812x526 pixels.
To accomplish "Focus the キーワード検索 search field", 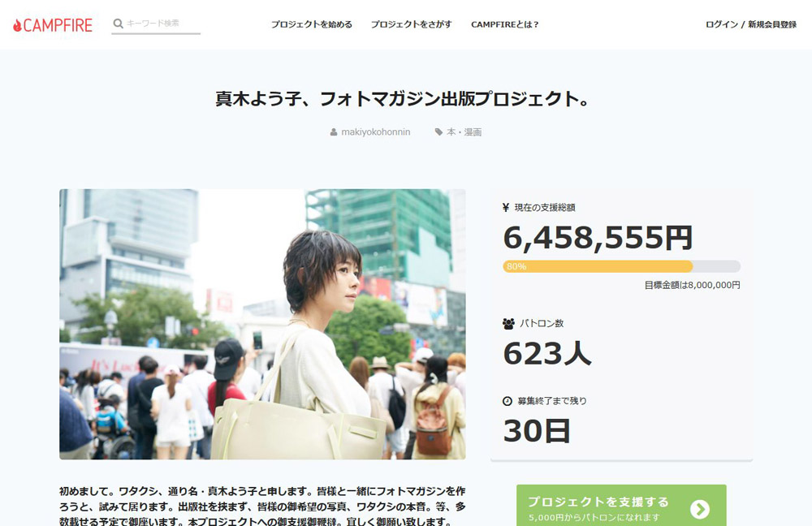I will click(x=162, y=24).
